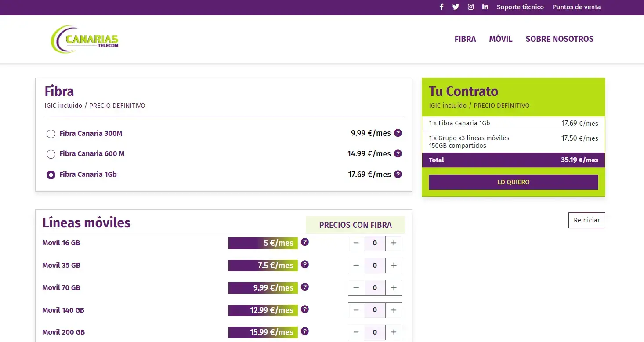Decrease Movil 70 GB quantity
Image resolution: width=644 pixels, height=342 pixels.
(x=356, y=288)
